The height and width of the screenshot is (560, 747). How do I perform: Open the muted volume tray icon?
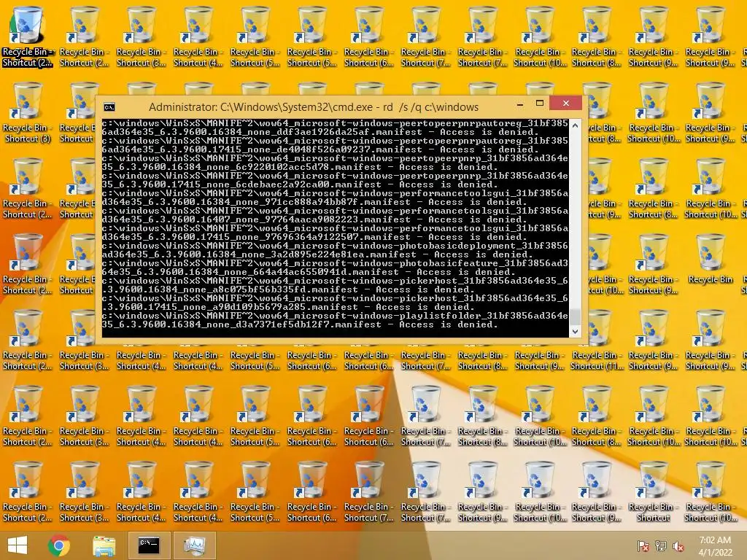tap(678, 545)
